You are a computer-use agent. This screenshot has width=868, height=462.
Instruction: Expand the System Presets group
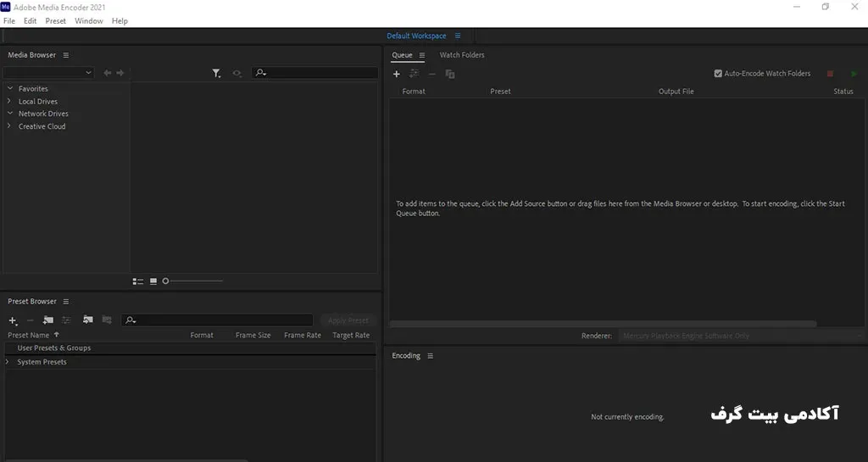pyautogui.click(x=8, y=361)
